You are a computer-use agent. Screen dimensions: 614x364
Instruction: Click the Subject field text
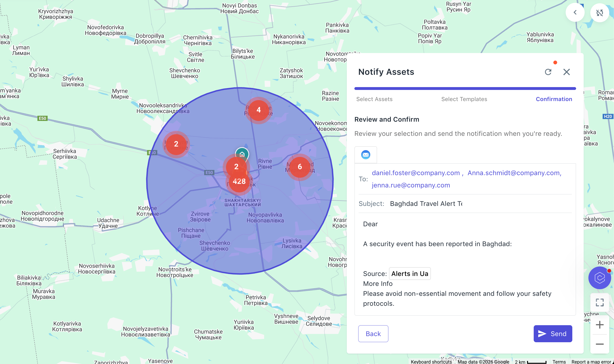[x=426, y=204]
